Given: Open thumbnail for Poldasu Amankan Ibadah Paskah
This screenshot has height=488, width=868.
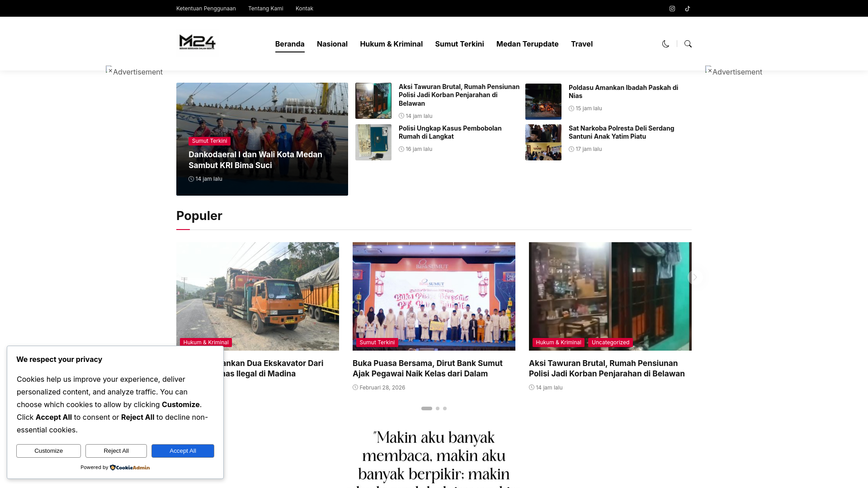Looking at the screenshot, I should click(543, 102).
